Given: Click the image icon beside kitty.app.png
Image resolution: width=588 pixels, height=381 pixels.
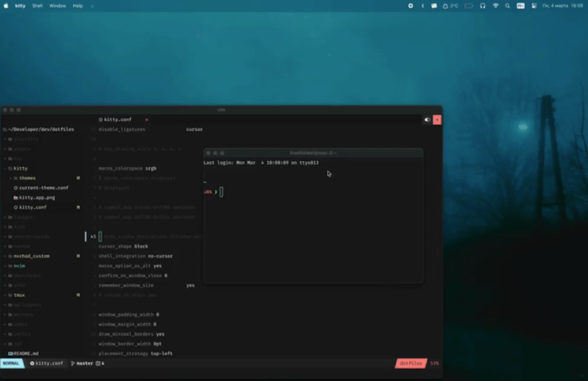Looking at the screenshot, I should click(16, 198).
